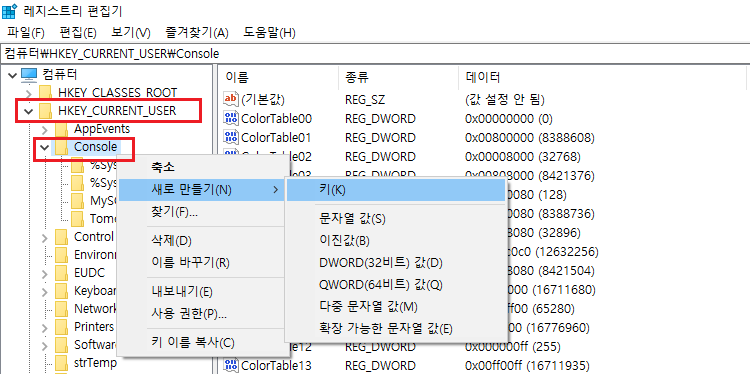Choose 사용 권한(P)... in the context menu
The height and width of the screenshot is (374, 750).
[x=201, y=314]
